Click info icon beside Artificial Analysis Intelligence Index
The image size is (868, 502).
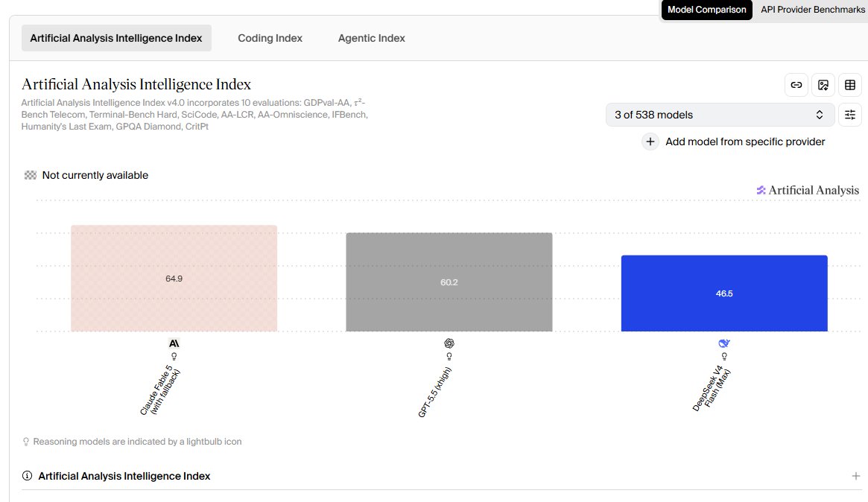(x=27, y=475)
